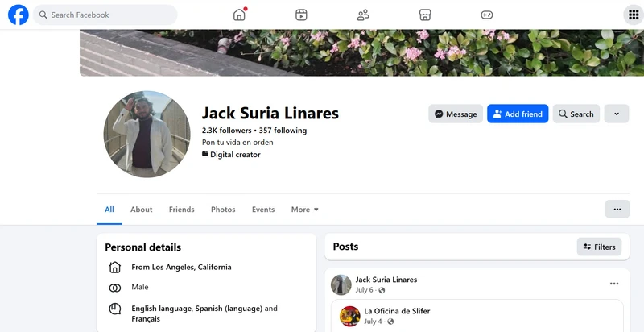Click La Oficina de Slifer page name
This screenshot has width=644, height=332.
tap(397, 311)
